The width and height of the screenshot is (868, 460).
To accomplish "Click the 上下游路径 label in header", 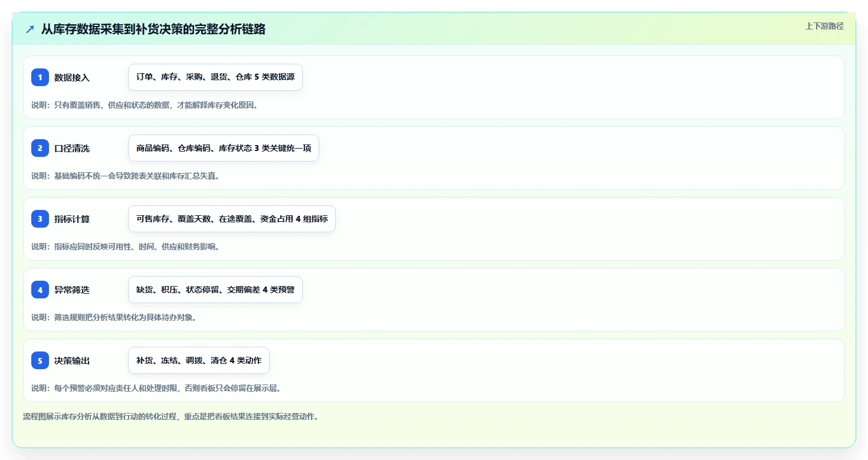I will [x=824, y=26].
